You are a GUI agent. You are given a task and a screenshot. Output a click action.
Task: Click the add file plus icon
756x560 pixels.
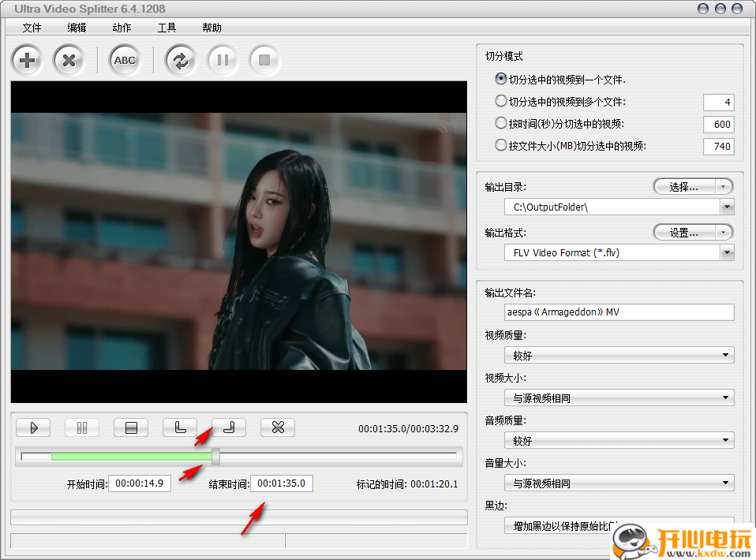(x=28, y=60)
